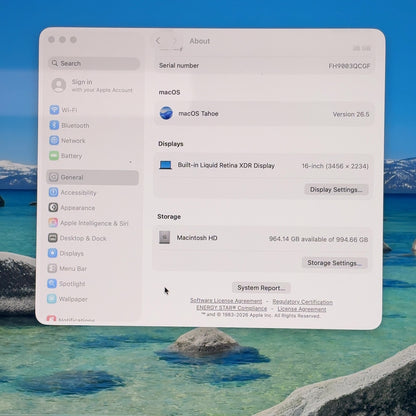Select the Spotlight label

(x=72, y=284)
